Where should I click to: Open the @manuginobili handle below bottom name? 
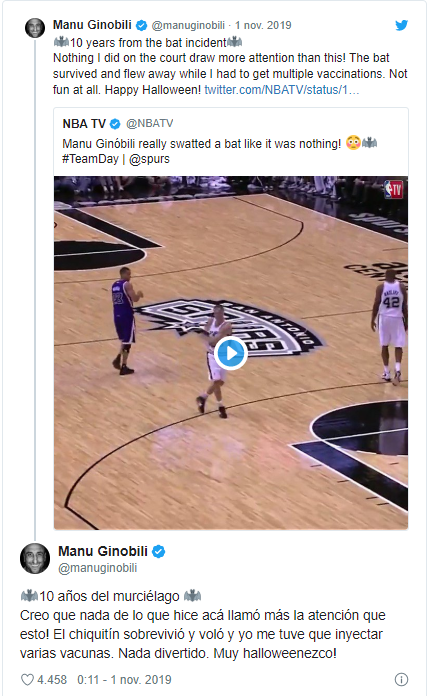pos(98,568)
